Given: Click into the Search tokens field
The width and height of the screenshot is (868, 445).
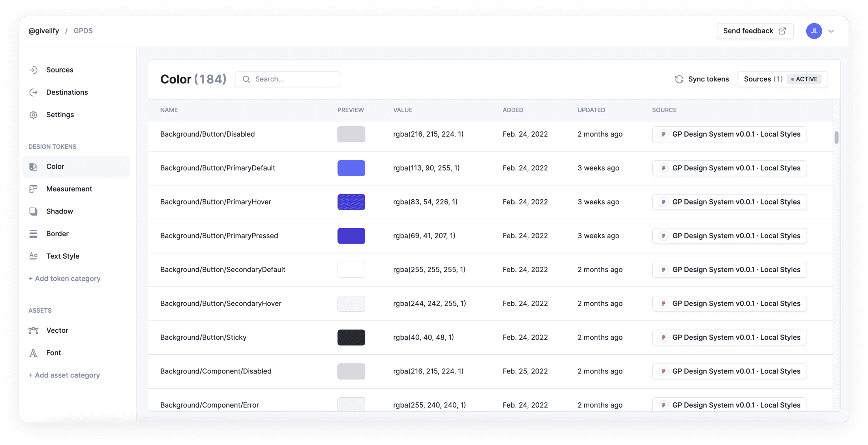Looking at the screenshot, I should [x=293, y=79].
